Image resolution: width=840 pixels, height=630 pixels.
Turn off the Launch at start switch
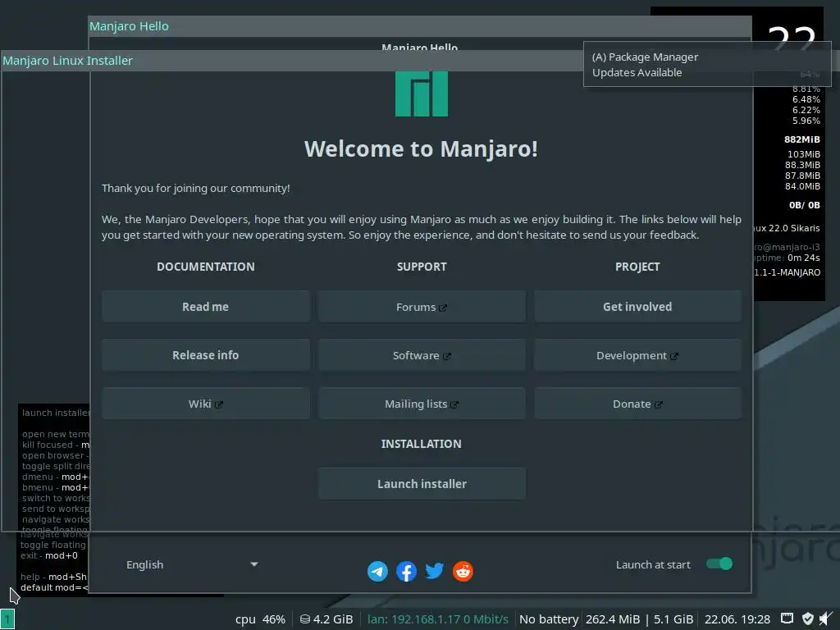pos(719,564)
